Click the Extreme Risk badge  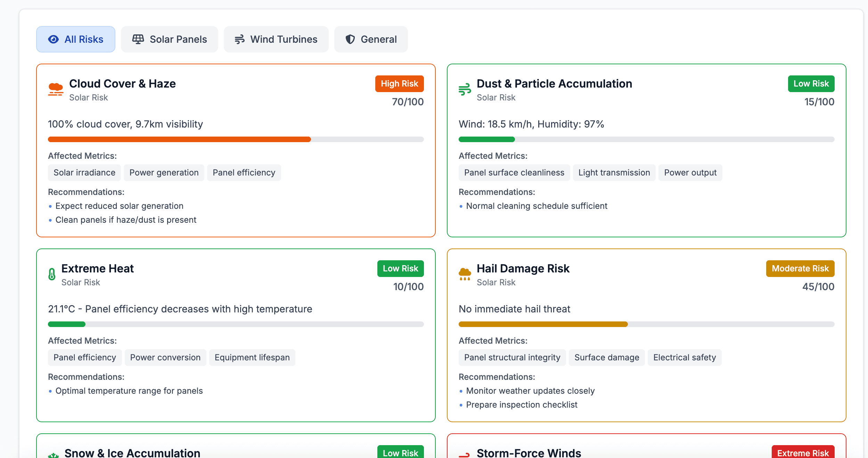point(803,452)
